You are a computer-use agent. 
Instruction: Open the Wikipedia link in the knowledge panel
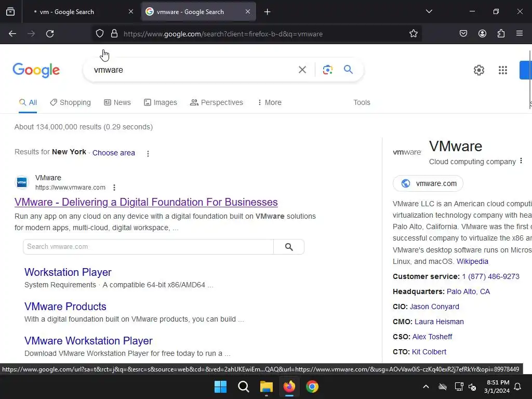(472, 262)
